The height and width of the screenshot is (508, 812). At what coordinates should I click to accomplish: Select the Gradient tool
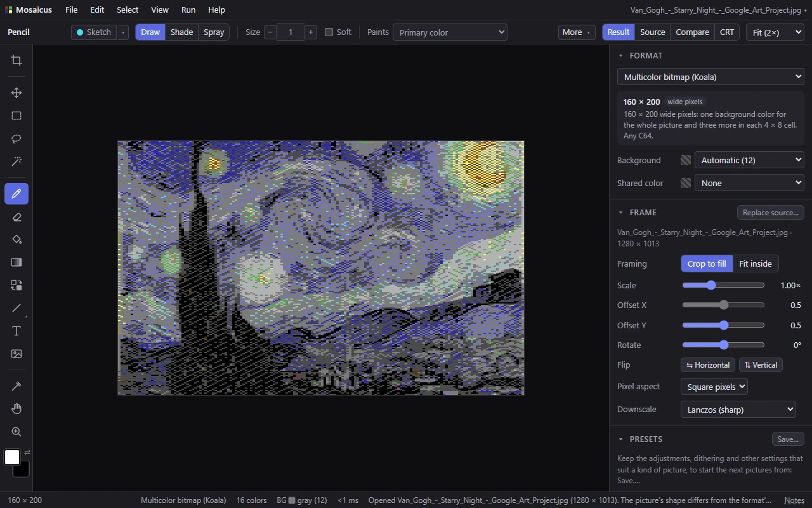click(16, 262)
